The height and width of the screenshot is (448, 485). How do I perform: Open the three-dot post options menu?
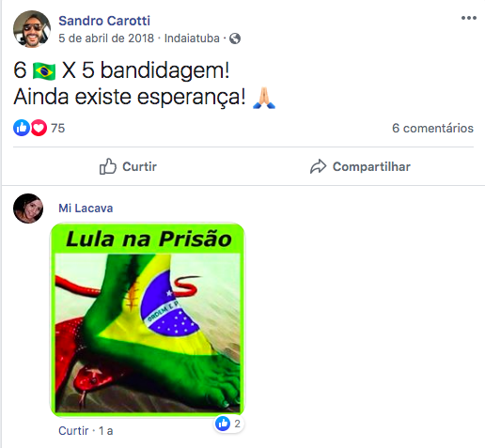(468, 18)
